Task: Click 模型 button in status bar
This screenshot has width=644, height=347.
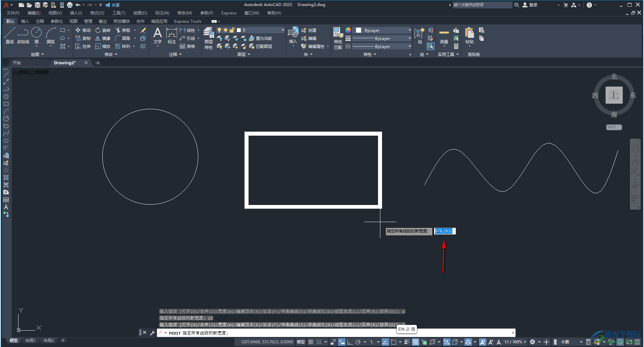Action: pos(301,342)
